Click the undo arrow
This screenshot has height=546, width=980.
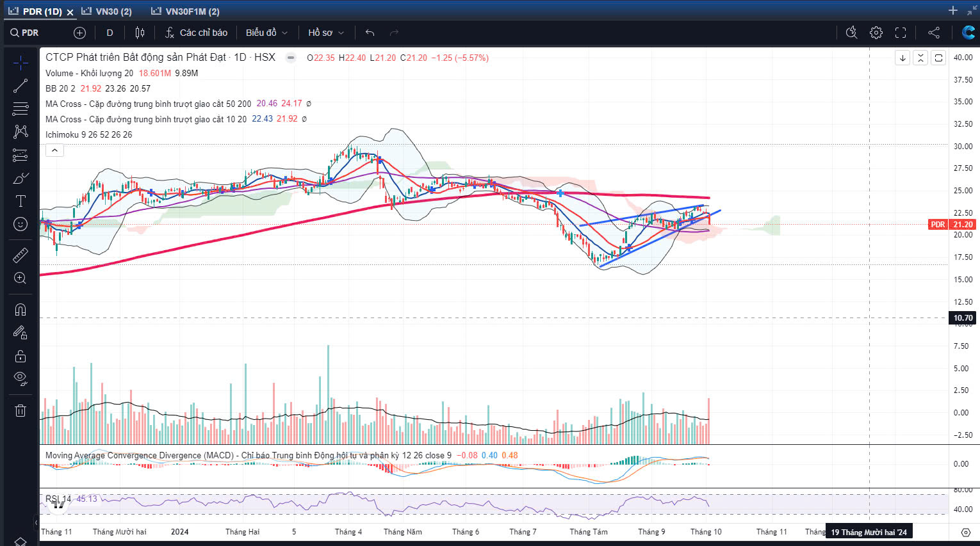click(x=370, y=33)
